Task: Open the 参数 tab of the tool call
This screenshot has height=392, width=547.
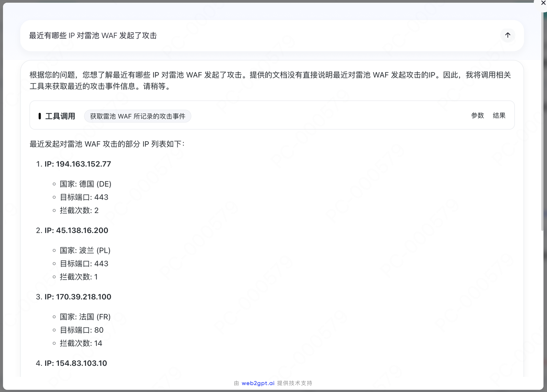Action: pos(477,115)
